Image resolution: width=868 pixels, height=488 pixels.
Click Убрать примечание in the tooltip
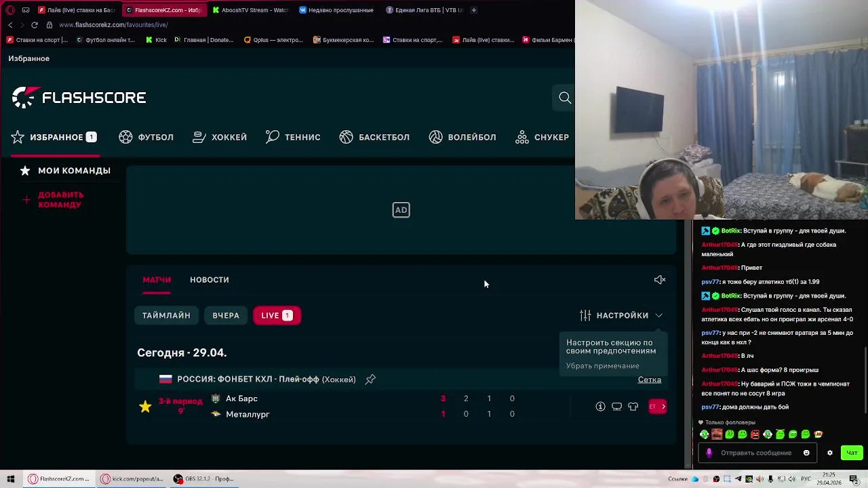(x=603, y=366)
